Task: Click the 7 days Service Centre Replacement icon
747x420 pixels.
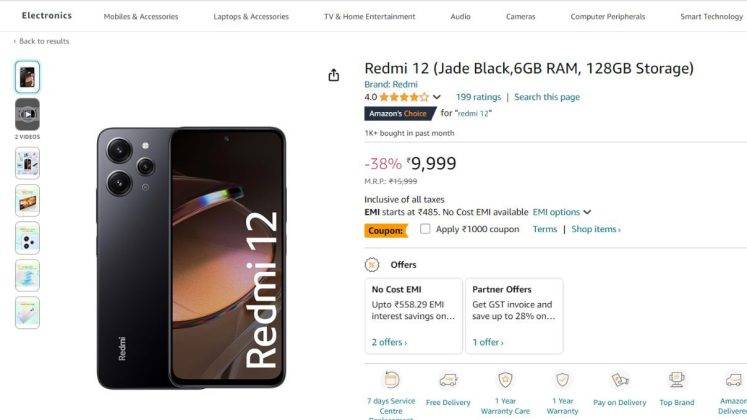Action: [391, 380]
